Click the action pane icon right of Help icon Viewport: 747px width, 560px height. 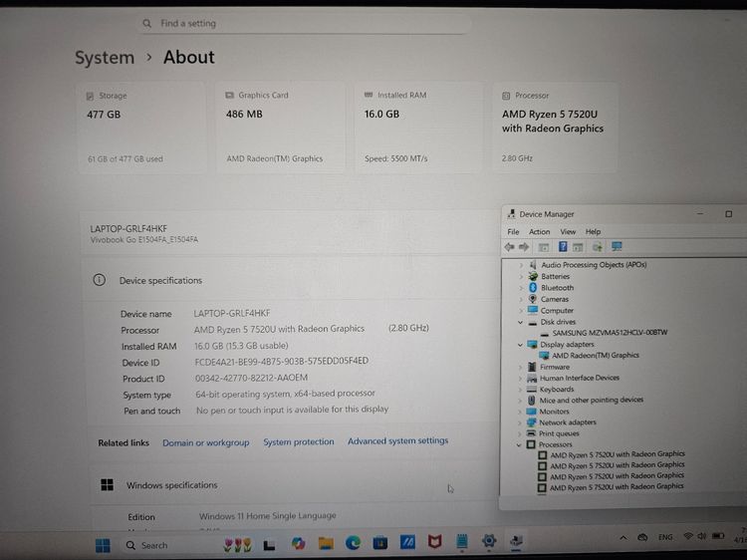(x=578, y=247)
